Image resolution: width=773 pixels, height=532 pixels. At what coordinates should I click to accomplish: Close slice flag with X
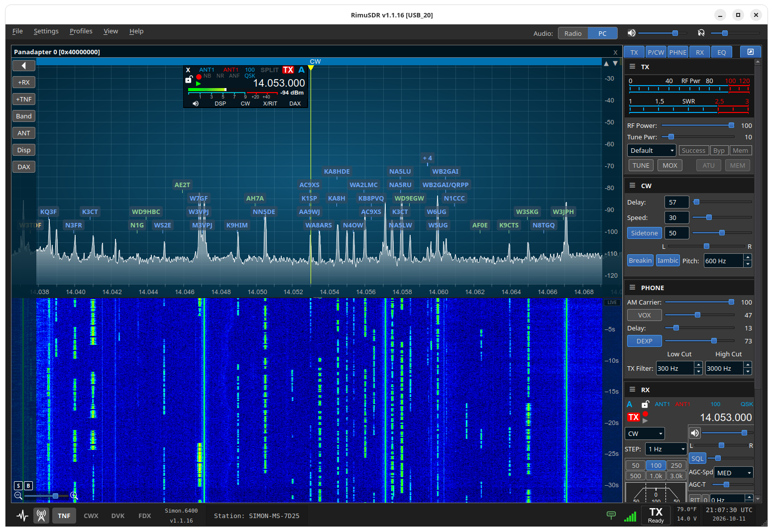point(188,70)
